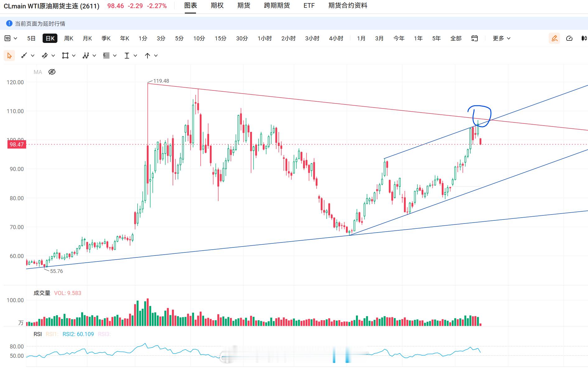Viewport: 588px width, 369px height.
Task: Click the 成交量 indicator label
Action: tap(42, 293)
